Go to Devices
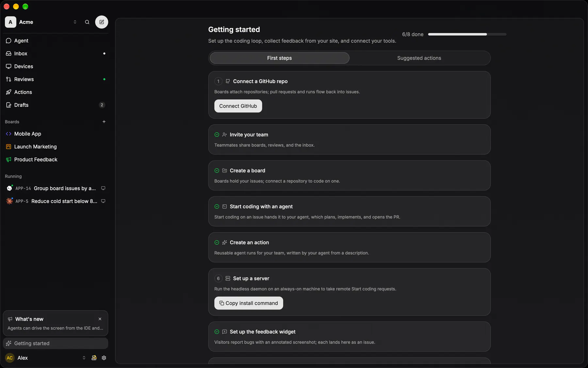The width and height of the screenshot is (588, 368). [56, 66]
